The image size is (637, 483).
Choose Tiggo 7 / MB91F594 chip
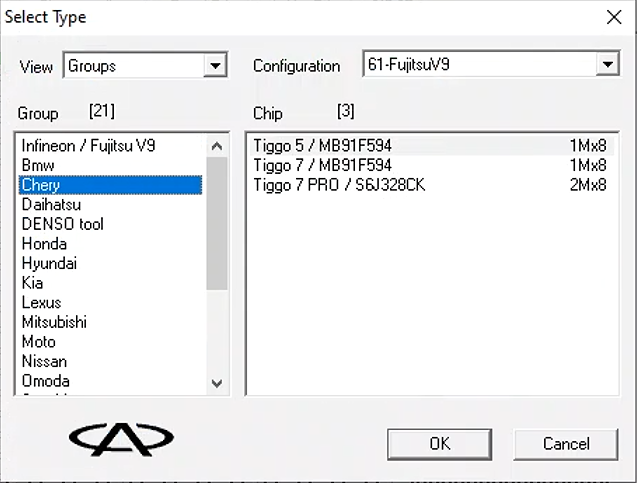[x=431, y=165]
